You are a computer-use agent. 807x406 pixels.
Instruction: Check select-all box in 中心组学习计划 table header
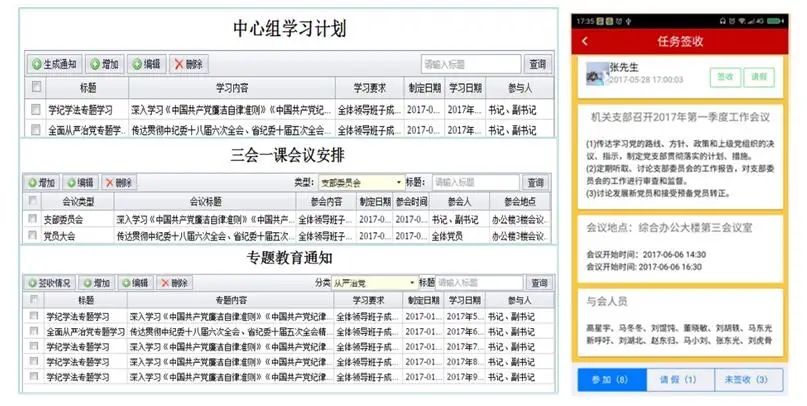tap(36, 87)
